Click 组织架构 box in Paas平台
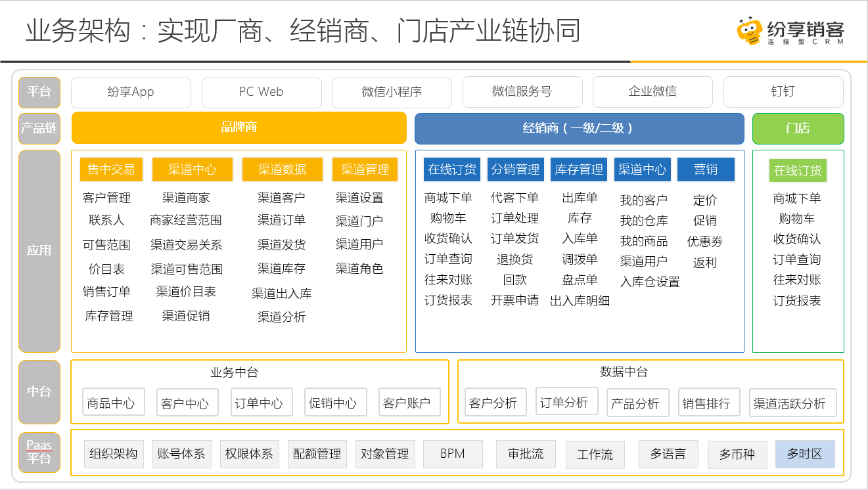The image size is (868, 490). click(114, 454)
